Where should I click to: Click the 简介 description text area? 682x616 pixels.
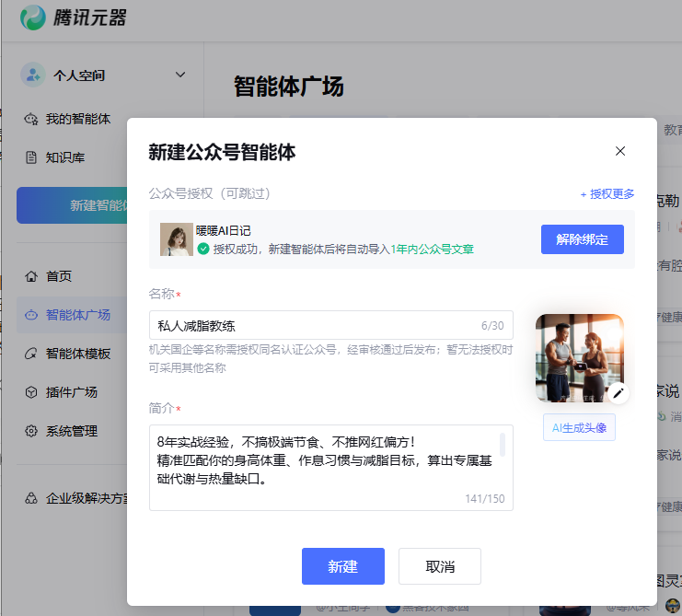point(322,460)
